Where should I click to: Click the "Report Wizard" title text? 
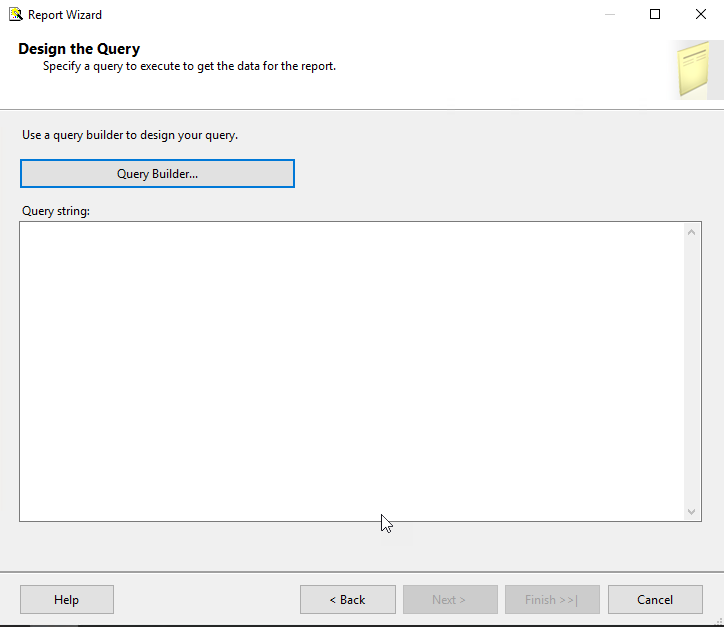pyautogui.click(x=65, y=15)
